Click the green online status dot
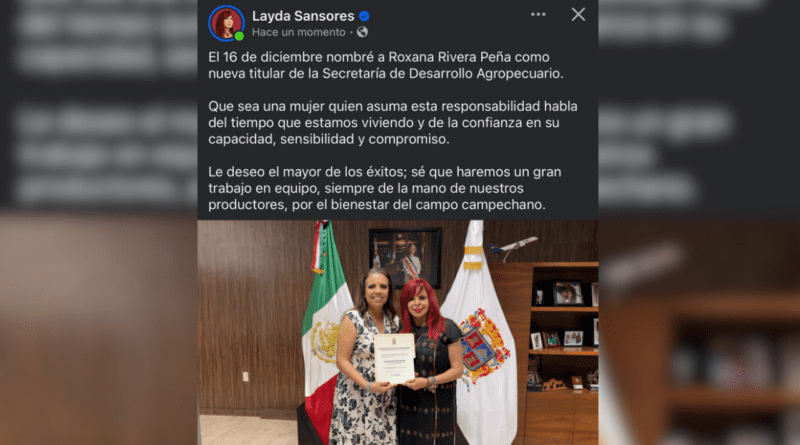 pyautogui.click(x=239, y=36)
